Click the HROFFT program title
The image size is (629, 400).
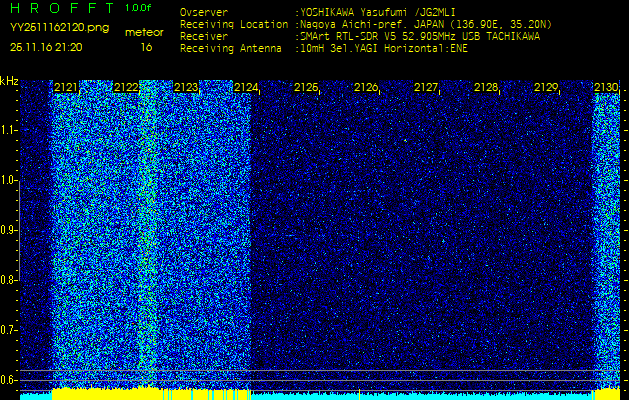point(62,8)
